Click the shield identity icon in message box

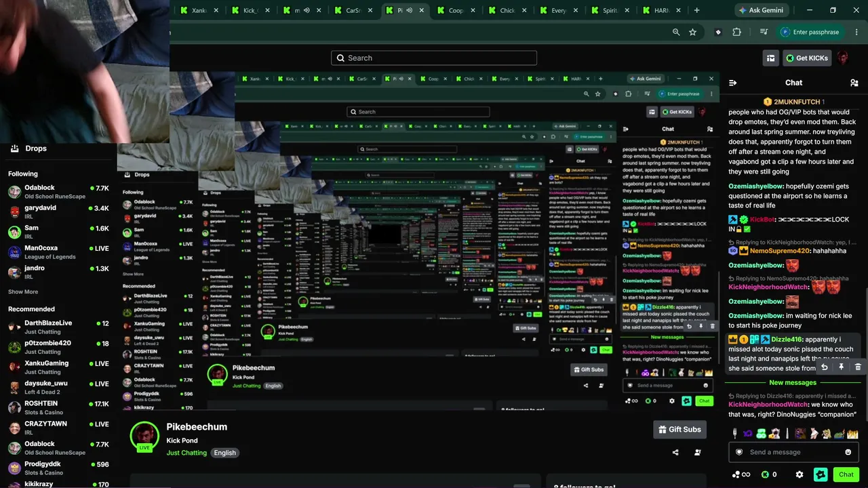pyautogui.click(x=739, y=452)
